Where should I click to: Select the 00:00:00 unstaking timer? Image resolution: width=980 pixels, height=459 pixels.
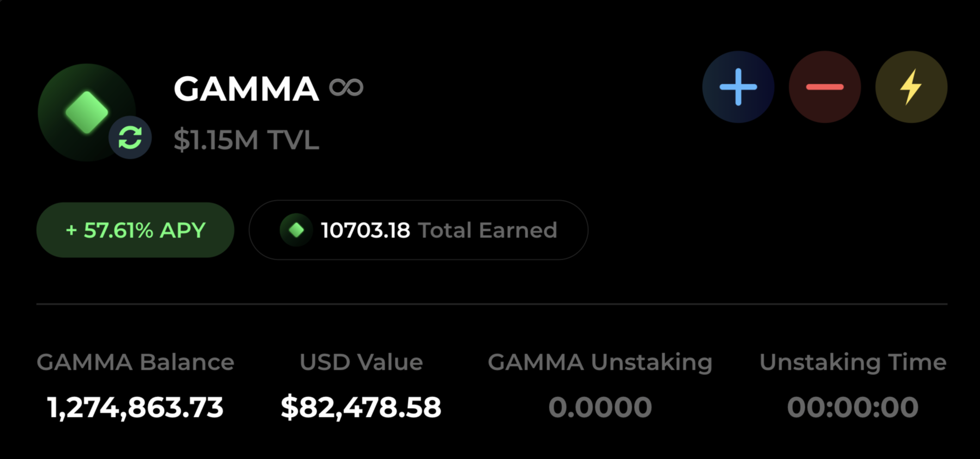852,407
